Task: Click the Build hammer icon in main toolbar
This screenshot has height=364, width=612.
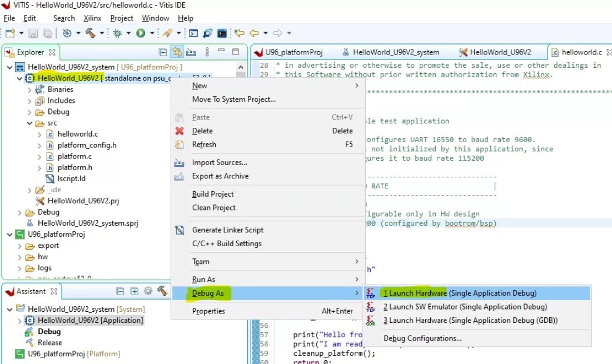Action: click(91, 33)
